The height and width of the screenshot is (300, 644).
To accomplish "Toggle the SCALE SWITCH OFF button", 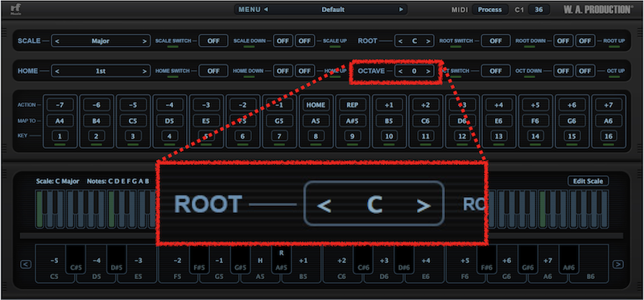I will click(x=213, y=41).
